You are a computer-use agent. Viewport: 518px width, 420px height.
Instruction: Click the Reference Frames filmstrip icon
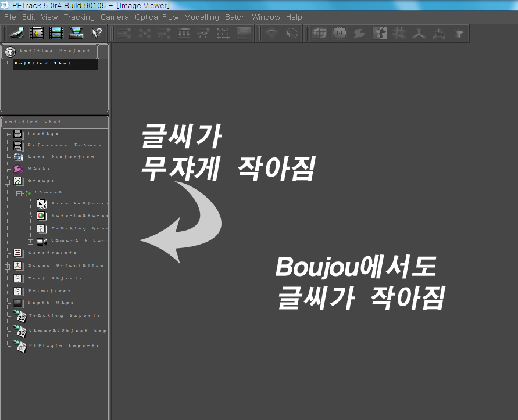pyautogui.click(x=18, y=146)
